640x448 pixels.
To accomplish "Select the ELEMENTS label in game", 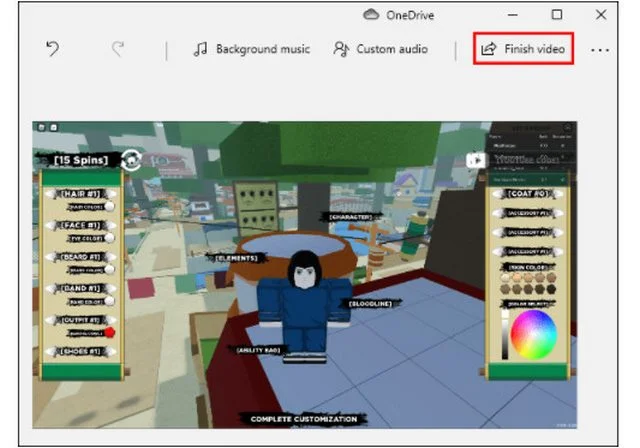I will pos(236,258).
